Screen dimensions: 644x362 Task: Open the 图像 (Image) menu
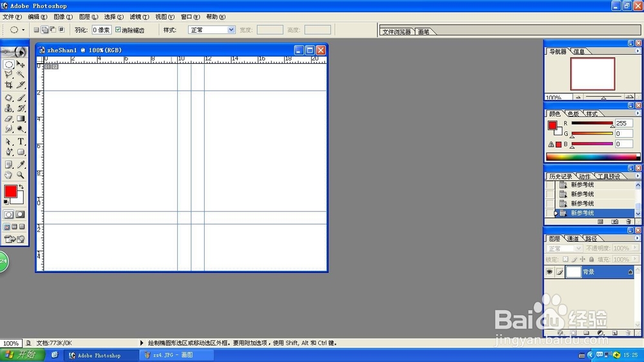(63, 17)
